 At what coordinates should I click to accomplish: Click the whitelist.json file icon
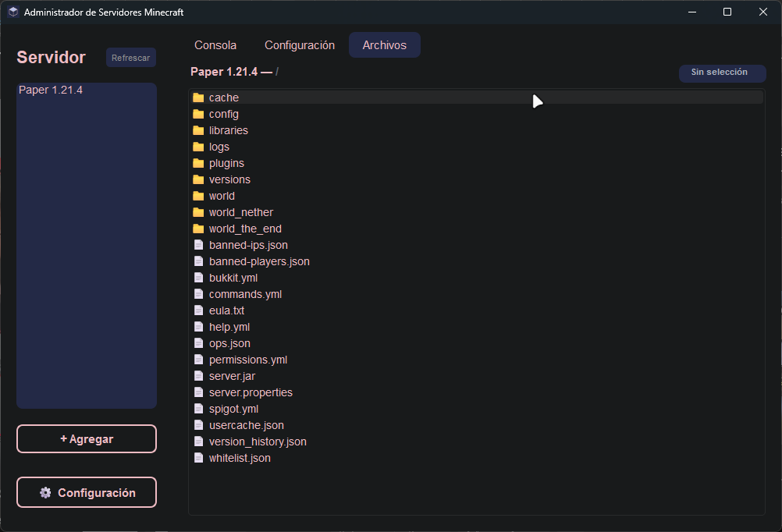point(198,458)
